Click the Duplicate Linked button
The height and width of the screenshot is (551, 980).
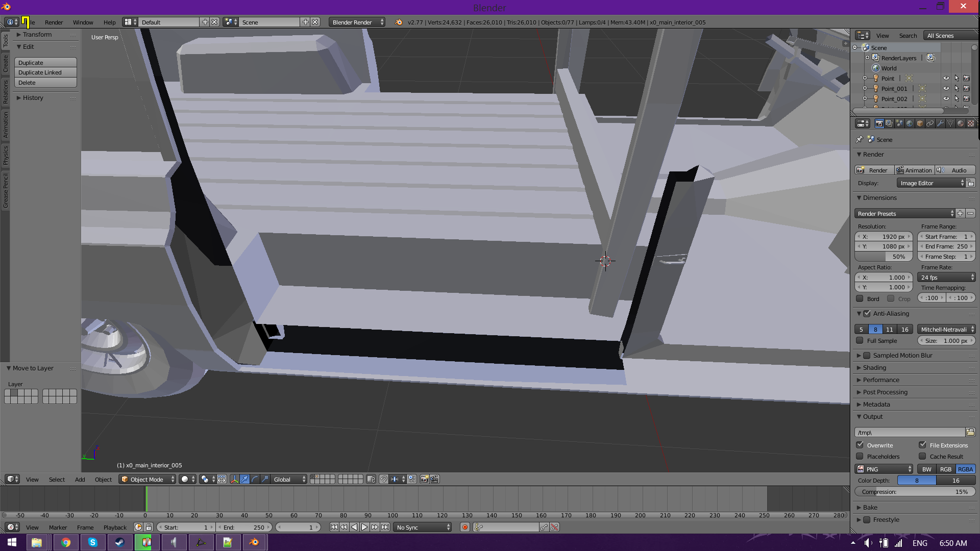point(45,72)
